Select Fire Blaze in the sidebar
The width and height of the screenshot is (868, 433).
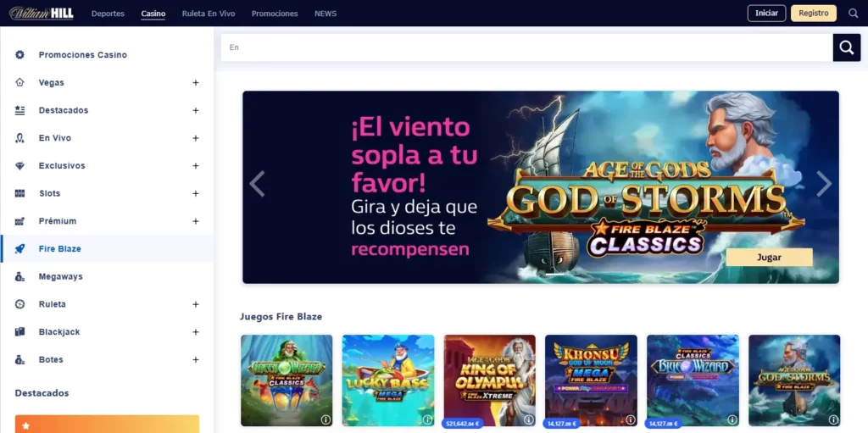108,248
